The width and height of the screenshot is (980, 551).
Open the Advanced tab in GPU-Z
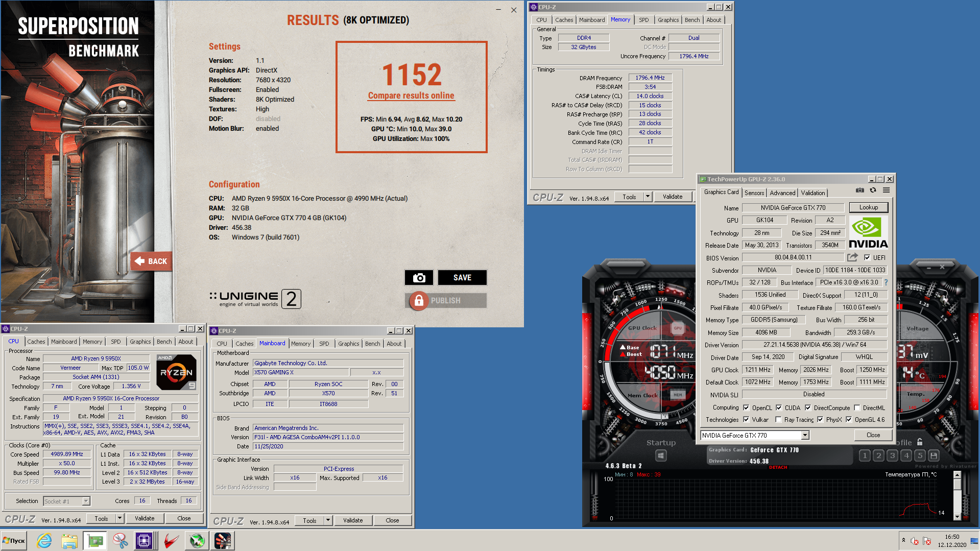(x=782, y=193)
